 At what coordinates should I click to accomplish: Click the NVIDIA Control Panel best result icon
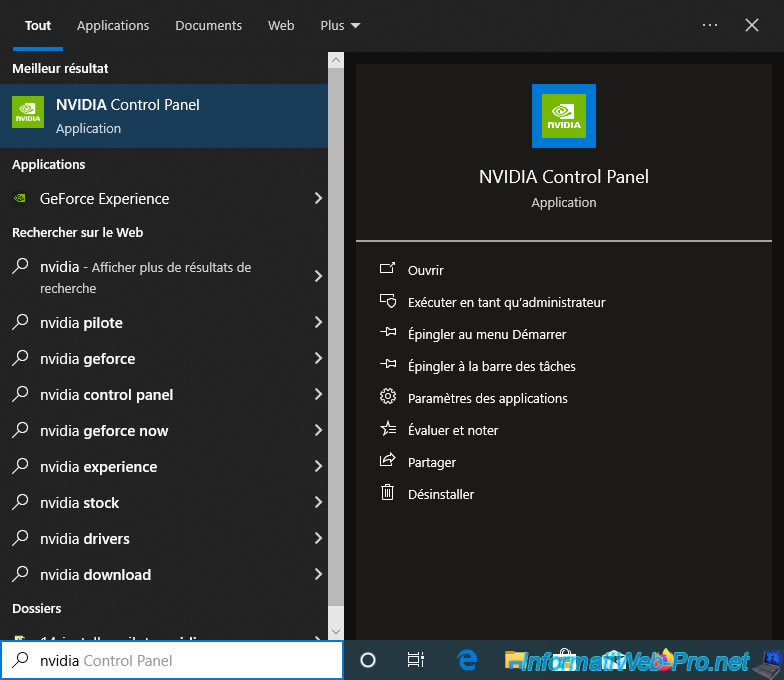(x=28, y=112)
